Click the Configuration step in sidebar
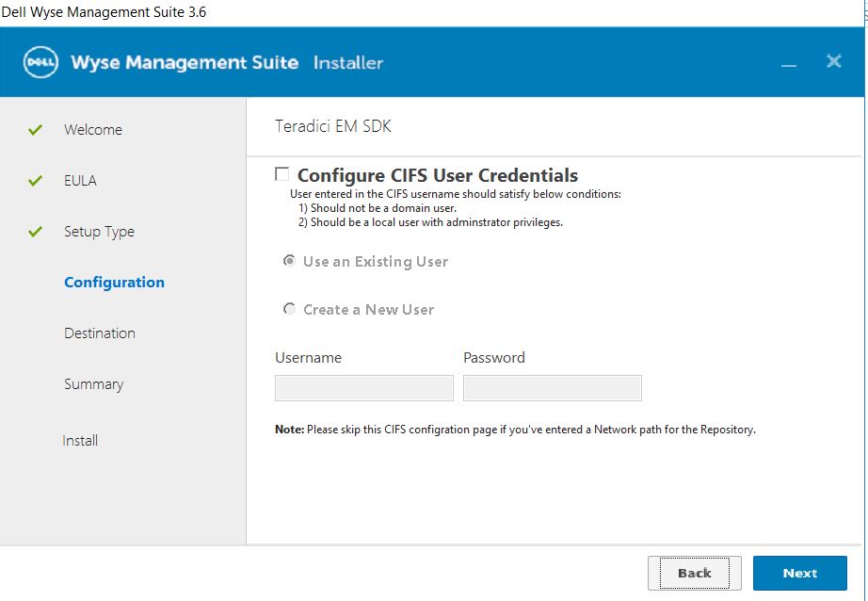This screenshot has width=868, height=601. click(x=114, y=283)
